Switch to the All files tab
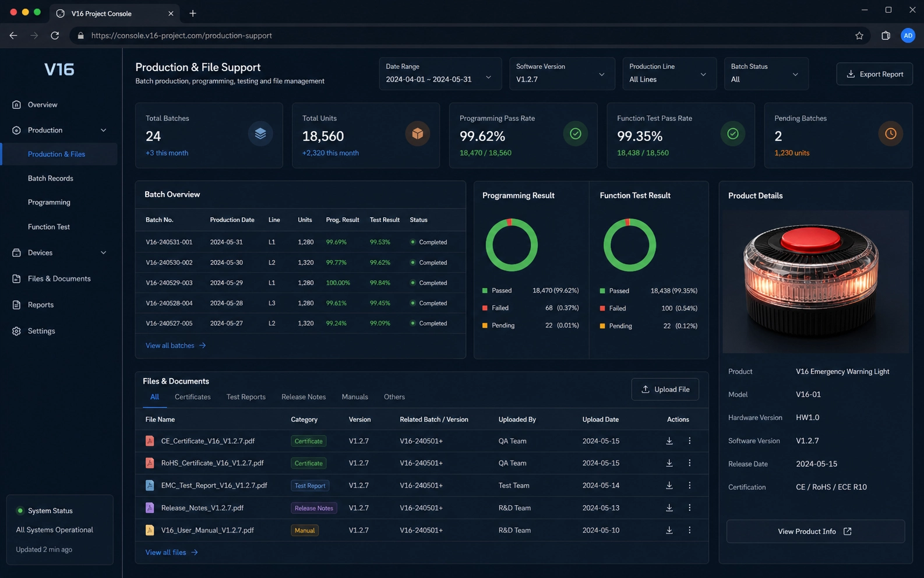This screenshot has width=924, height=578. click(154, 397)
